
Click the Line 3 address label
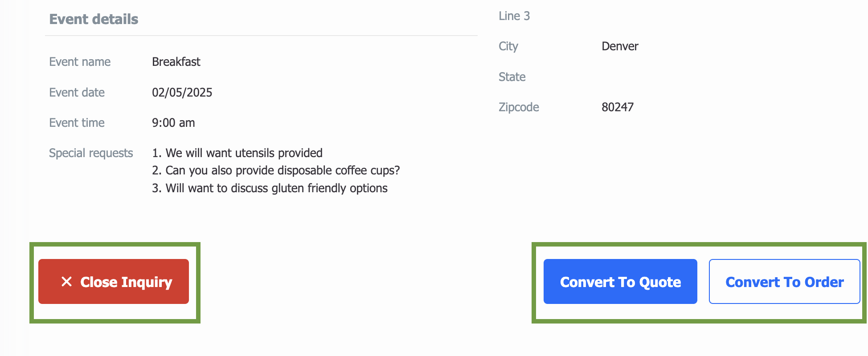514,16
